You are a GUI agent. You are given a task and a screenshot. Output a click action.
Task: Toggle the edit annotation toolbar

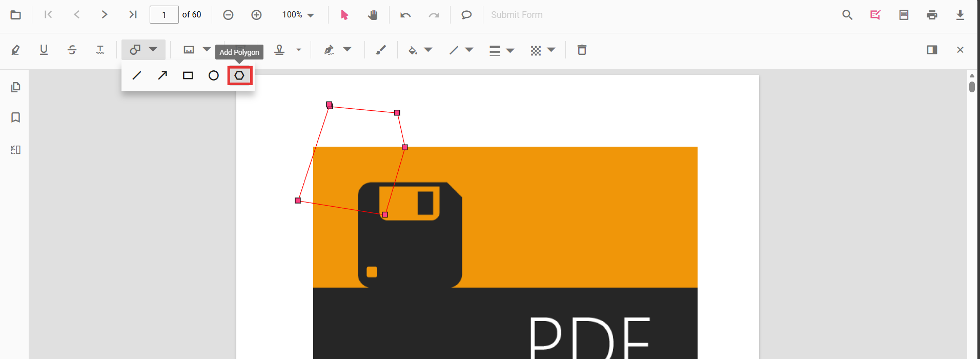875,15
